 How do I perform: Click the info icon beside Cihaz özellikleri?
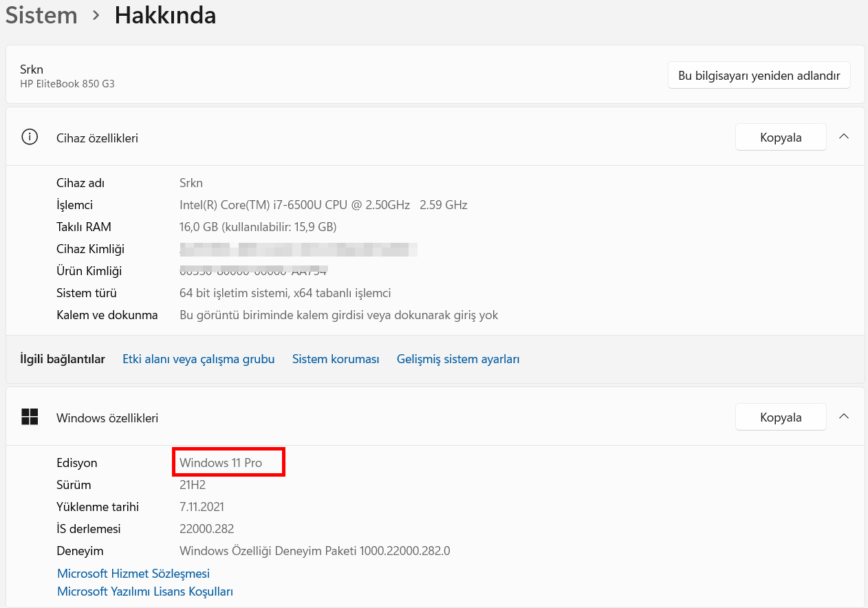[x=30, y=137]
